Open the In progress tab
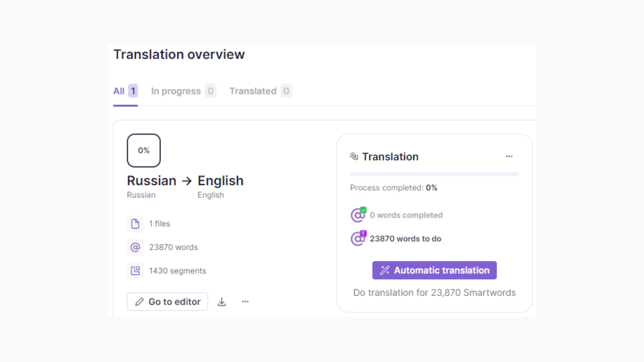Viewport: 644px width, 362px height. pos(183,91)
